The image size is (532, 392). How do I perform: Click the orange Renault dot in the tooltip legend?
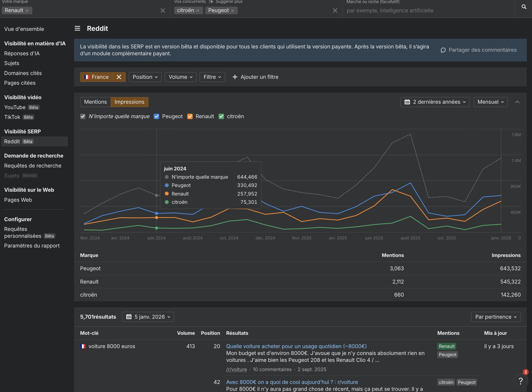point(167,194)
